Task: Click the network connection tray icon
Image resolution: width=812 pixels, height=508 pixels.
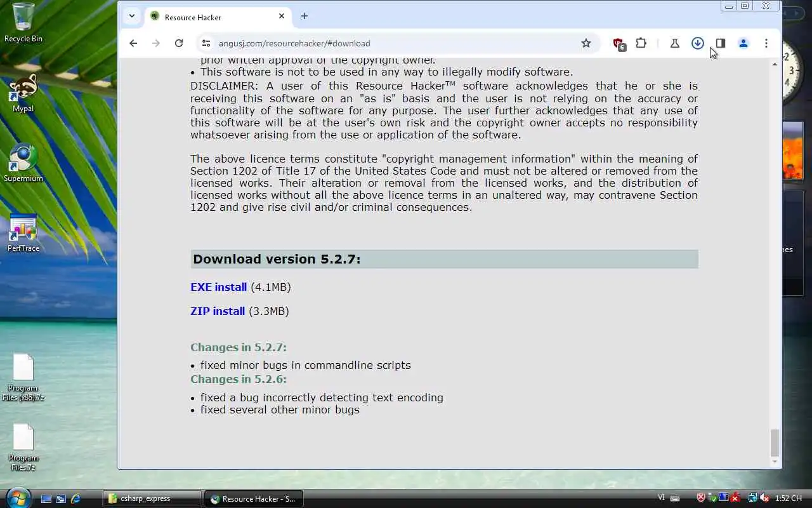Action: (x=753, y=498)
